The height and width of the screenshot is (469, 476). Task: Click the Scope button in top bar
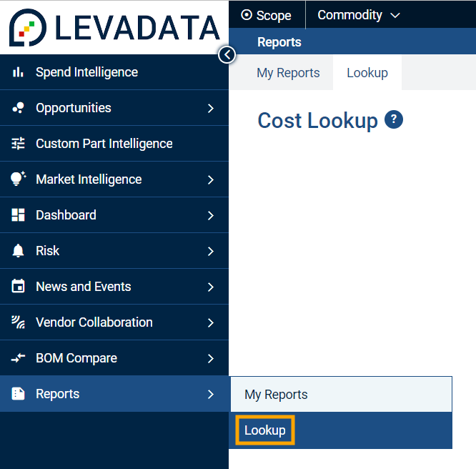pyautogui.click(x=267, y=15)
